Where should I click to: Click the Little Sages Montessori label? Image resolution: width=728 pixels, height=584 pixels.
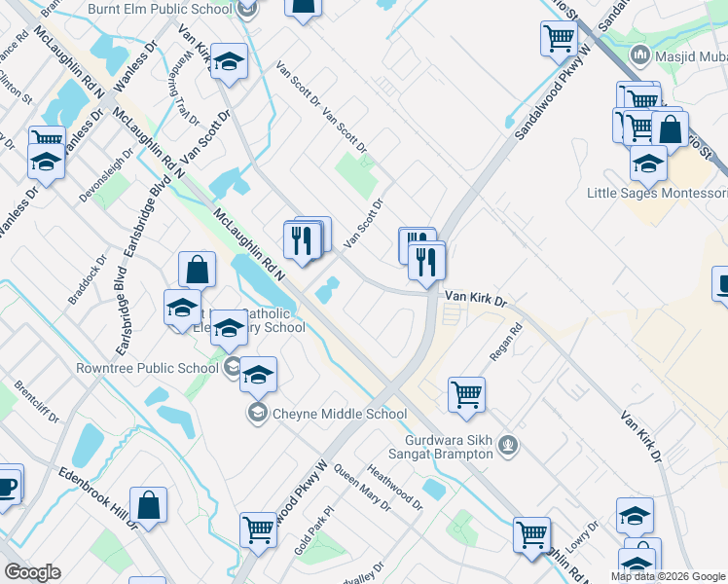point(657,193)
